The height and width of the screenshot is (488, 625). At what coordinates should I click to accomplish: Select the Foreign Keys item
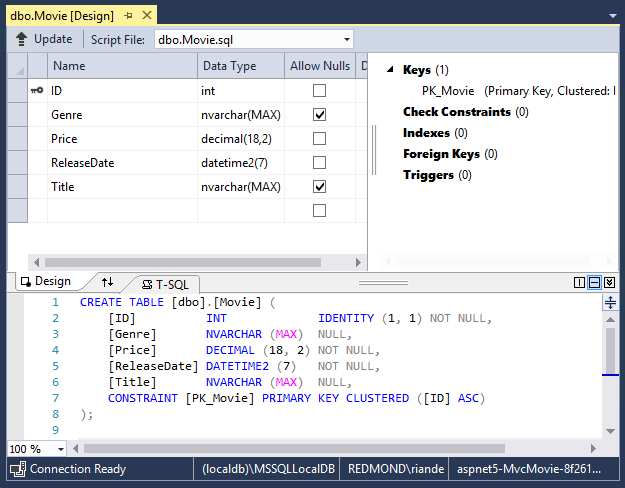[441, 154]
